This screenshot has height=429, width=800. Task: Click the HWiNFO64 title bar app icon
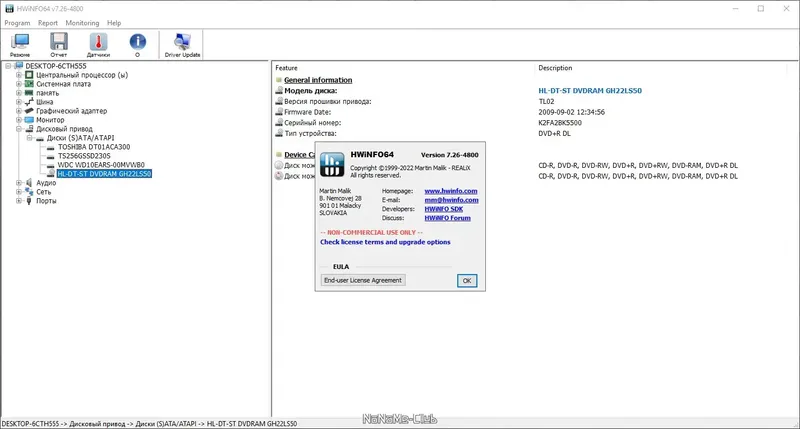point(9,9)
